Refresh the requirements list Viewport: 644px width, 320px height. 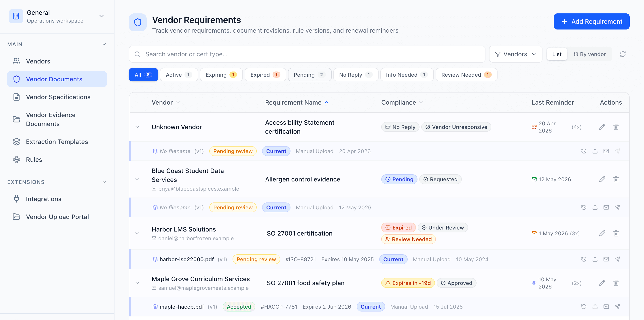pos(623,54)
